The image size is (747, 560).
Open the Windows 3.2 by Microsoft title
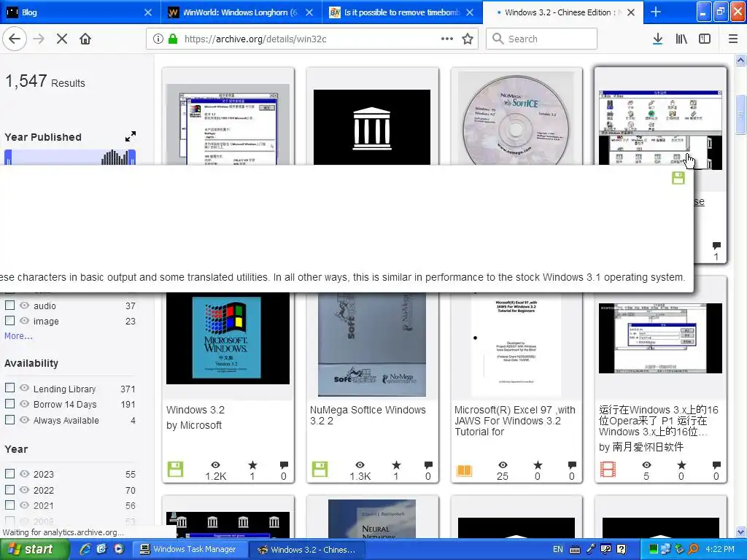pyautogui.click(x=196, y=410)
